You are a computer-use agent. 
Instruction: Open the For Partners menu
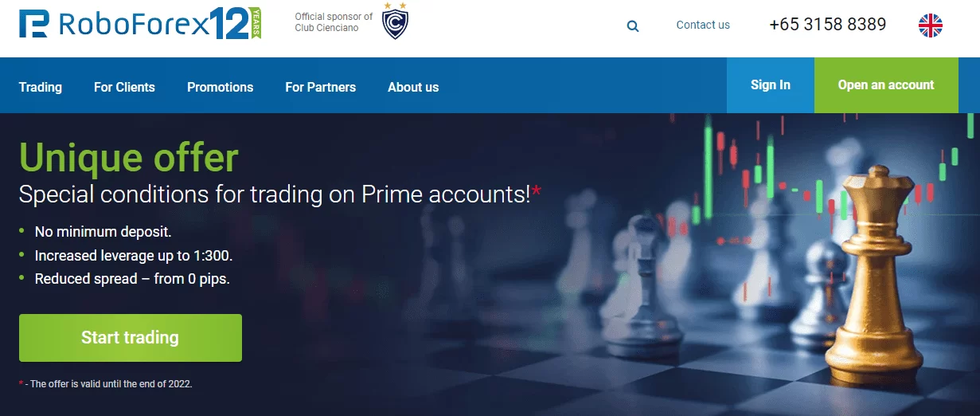321,87
